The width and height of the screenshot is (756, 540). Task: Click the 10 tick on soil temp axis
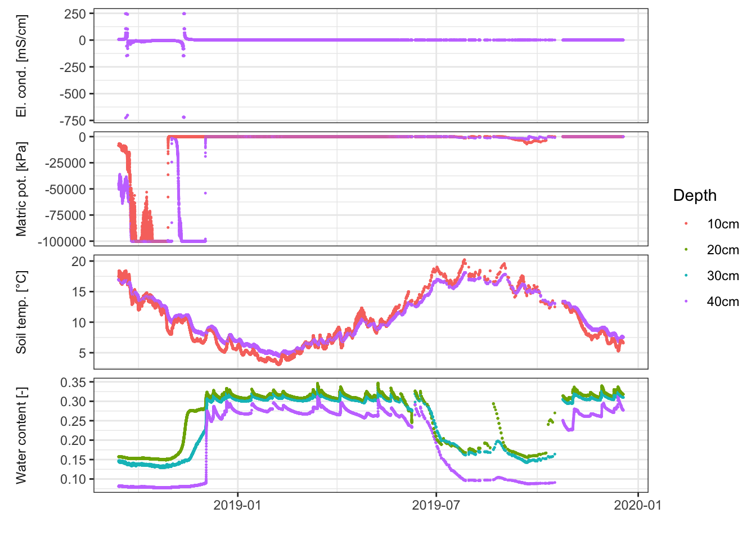pyautogui.click(x=79, y=323)
